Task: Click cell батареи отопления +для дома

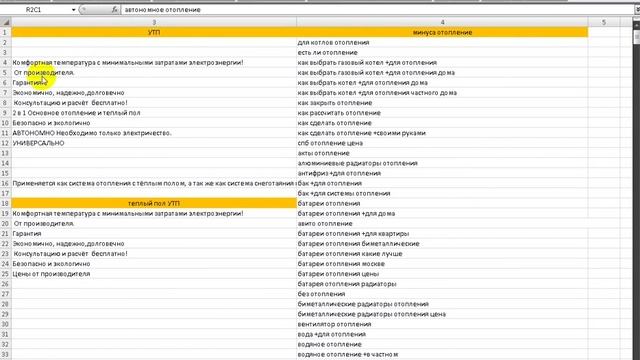Action: [x=442, y=213]
